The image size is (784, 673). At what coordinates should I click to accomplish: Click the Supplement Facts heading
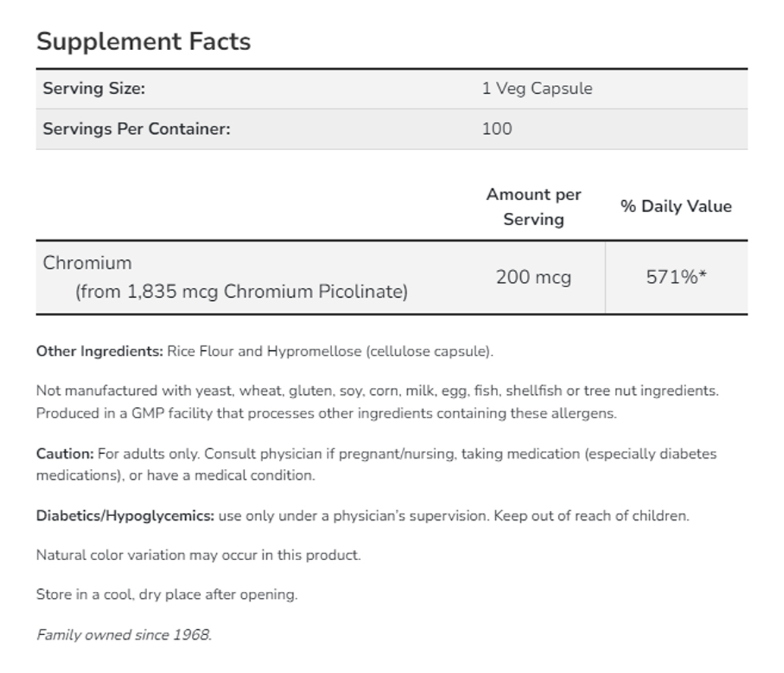pos(143,41)
